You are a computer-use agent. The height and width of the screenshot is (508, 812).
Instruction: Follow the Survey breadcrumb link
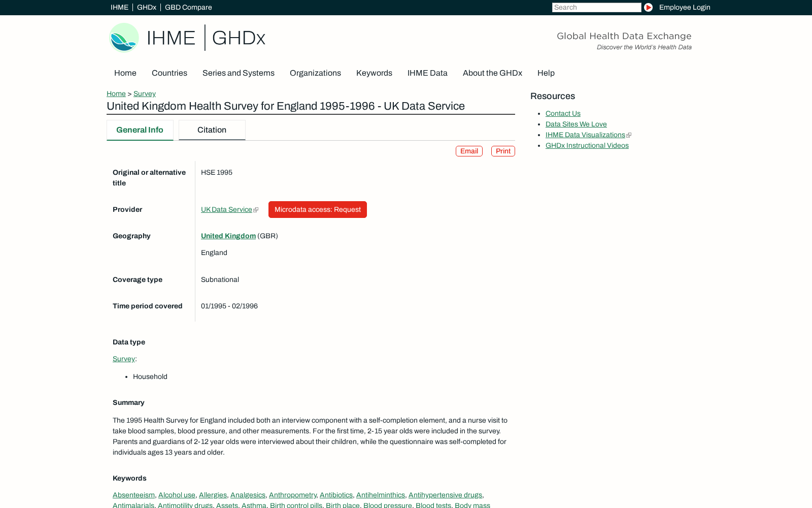pyautogui.click(x=145, y=93)
